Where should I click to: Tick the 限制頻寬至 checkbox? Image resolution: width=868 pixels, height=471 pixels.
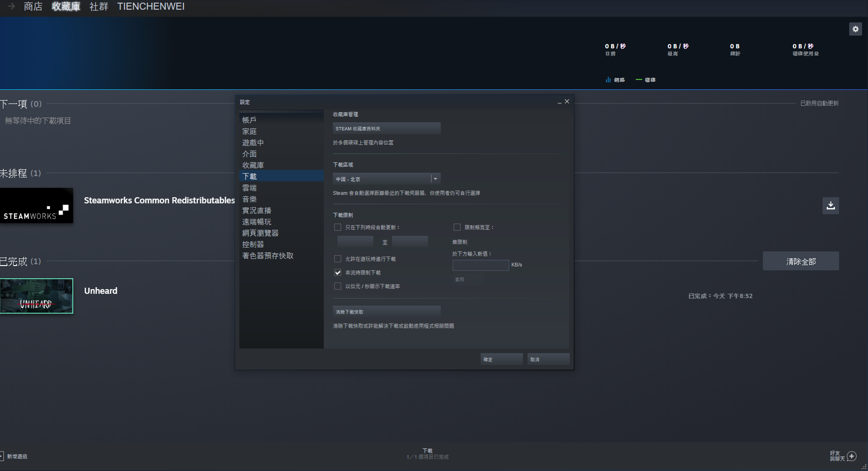pos(457,227)
